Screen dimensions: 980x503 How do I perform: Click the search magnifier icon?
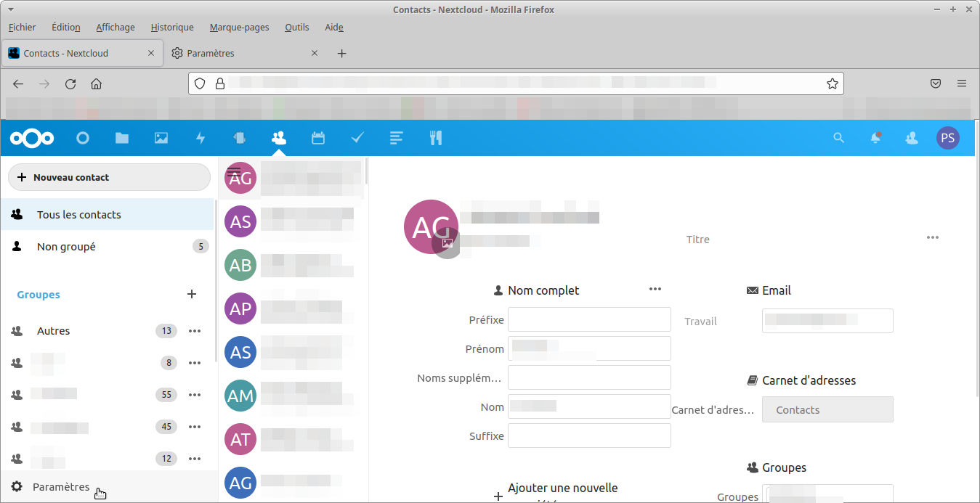pos(838,138)
